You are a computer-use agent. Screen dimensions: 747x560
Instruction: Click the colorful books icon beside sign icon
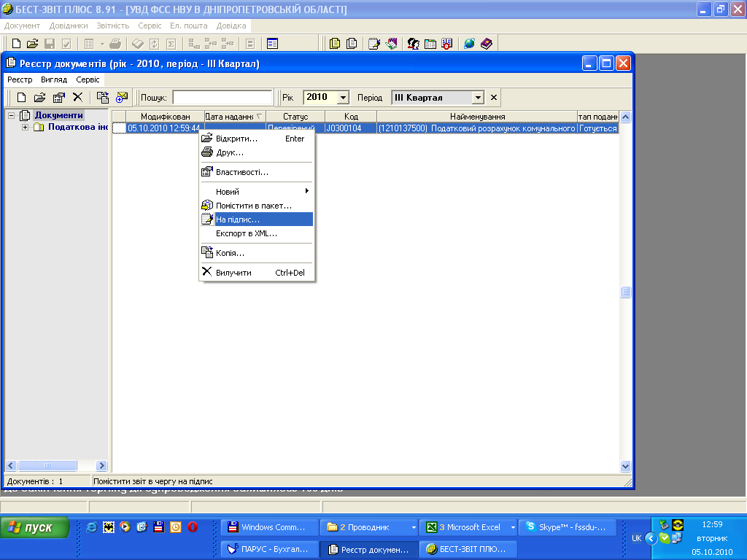point(392,44)
